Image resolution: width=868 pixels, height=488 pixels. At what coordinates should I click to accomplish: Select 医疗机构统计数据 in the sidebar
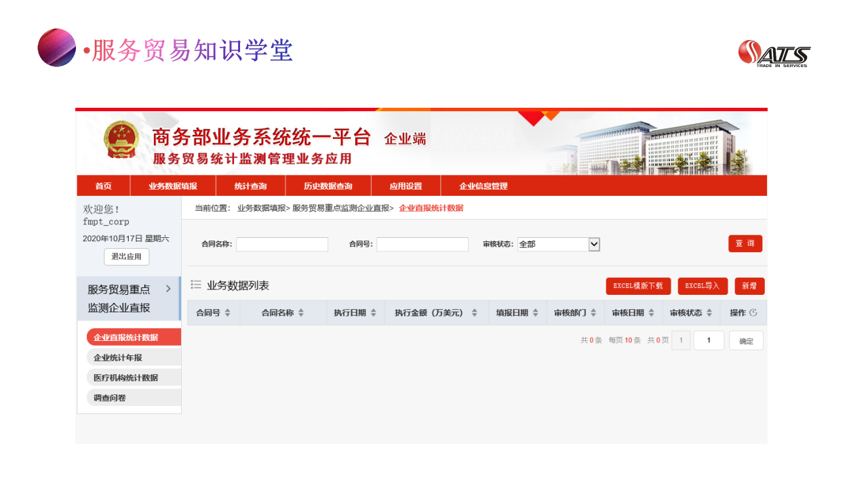pos(134,378)
